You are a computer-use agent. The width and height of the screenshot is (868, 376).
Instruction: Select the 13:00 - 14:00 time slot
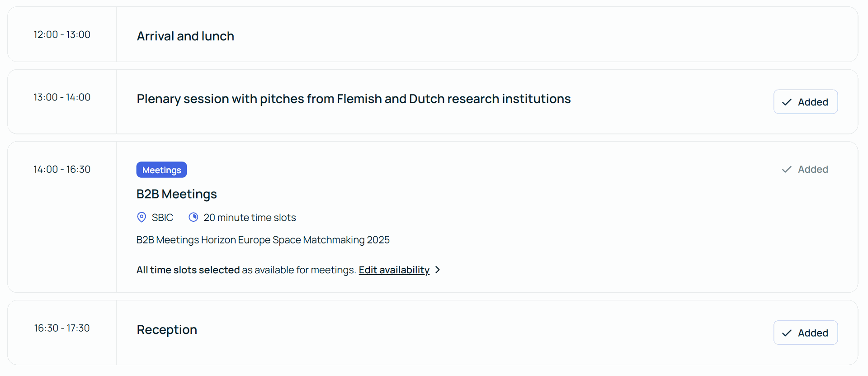[x=62, y=97]
